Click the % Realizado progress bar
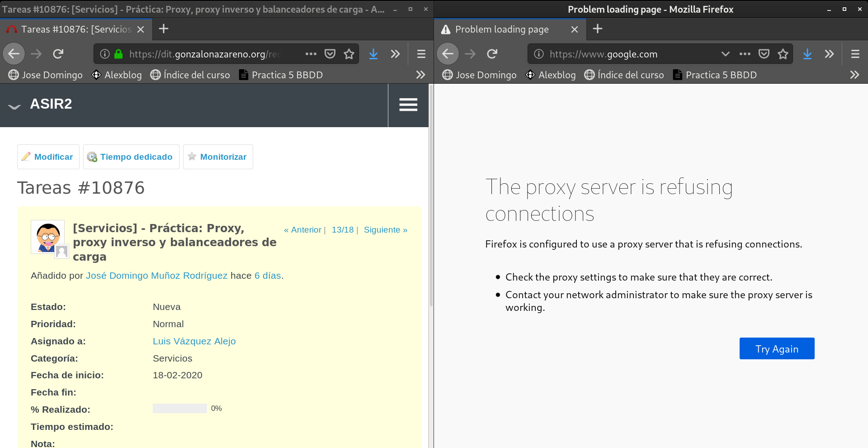The height and width of the screenshot is (448, 868). pyautogui.click(x=179, y=409)
